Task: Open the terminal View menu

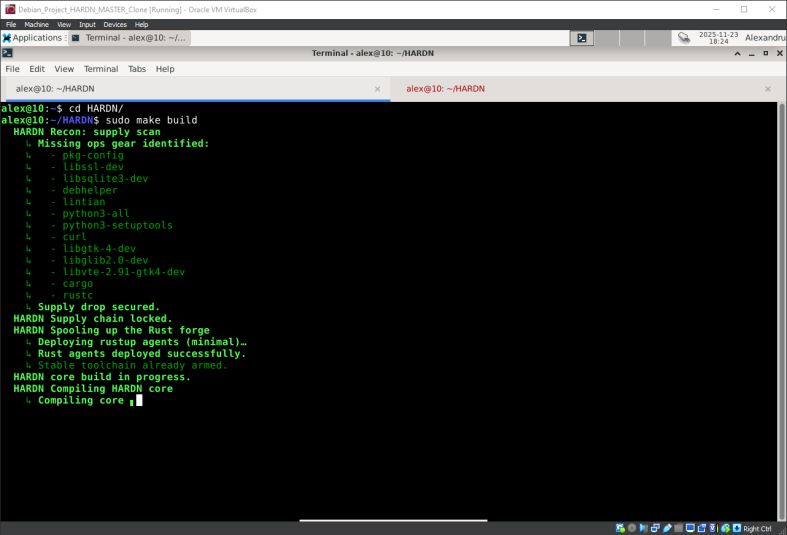Action: pyautogui.click(x=64, y=69)
